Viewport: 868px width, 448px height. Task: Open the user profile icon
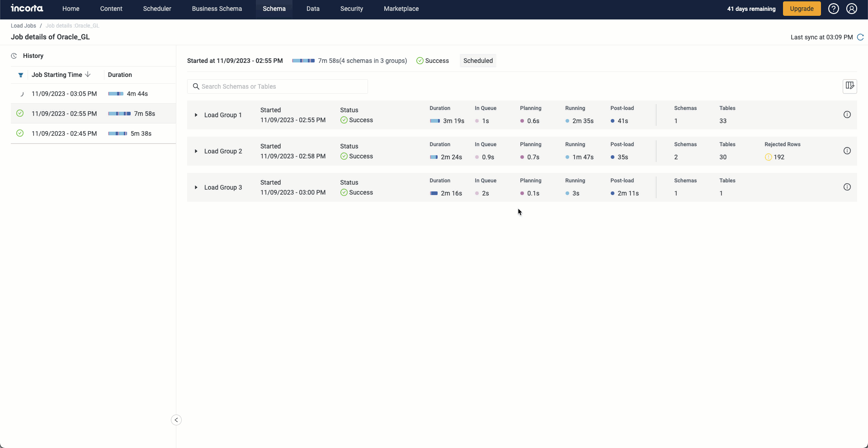click(852, 9)
